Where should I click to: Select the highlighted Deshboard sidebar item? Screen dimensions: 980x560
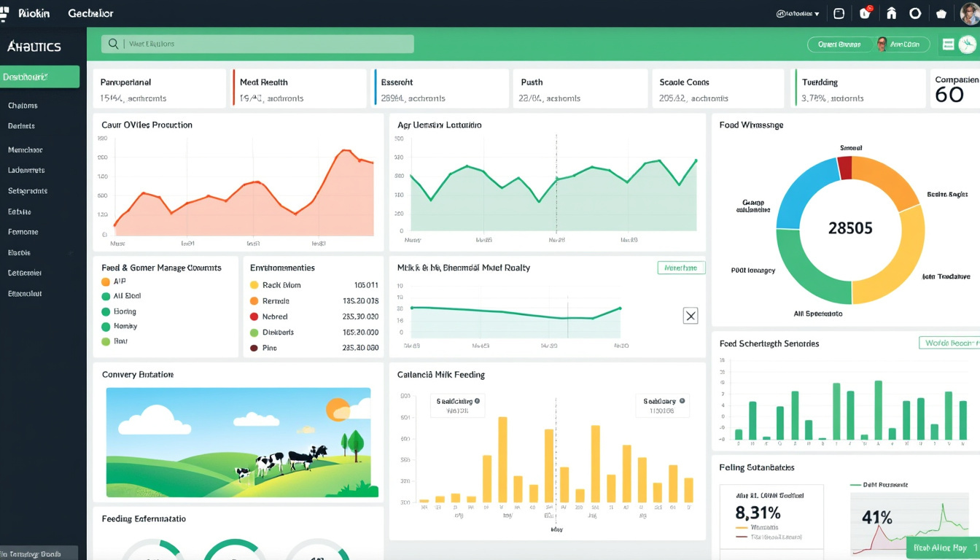pyautogui.click(x=39, y=77)
